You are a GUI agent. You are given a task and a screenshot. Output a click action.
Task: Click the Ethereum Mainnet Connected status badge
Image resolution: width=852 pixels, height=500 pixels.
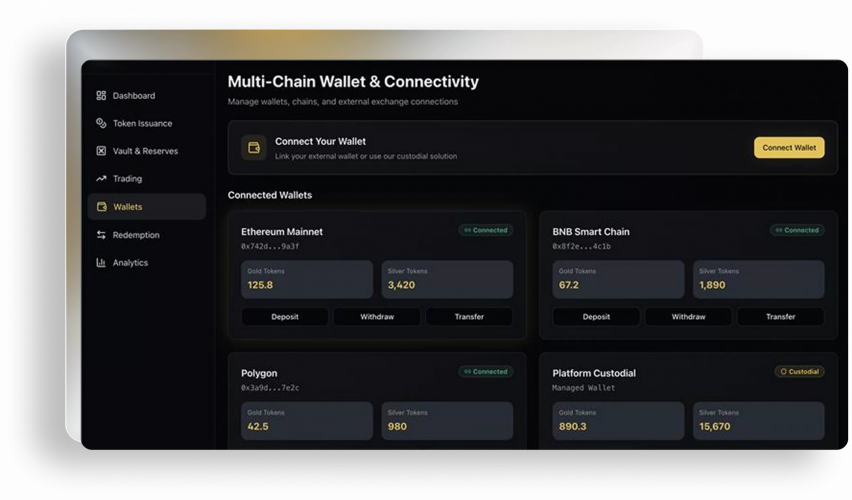[485, 230]
